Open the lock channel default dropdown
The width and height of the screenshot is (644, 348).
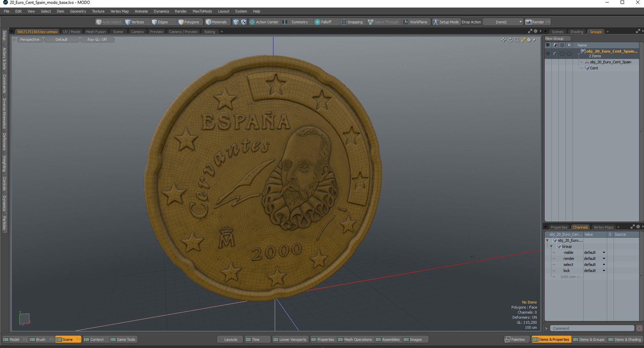(594, 271)
